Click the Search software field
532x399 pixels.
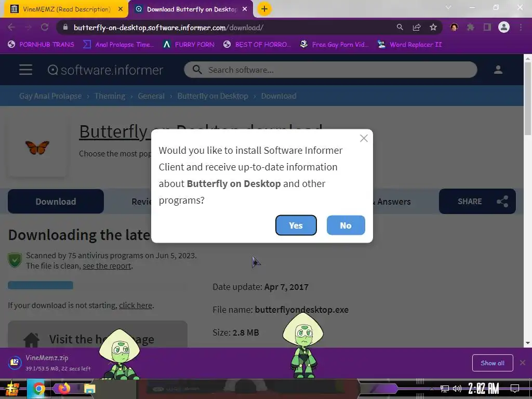(x=330, y=70)
